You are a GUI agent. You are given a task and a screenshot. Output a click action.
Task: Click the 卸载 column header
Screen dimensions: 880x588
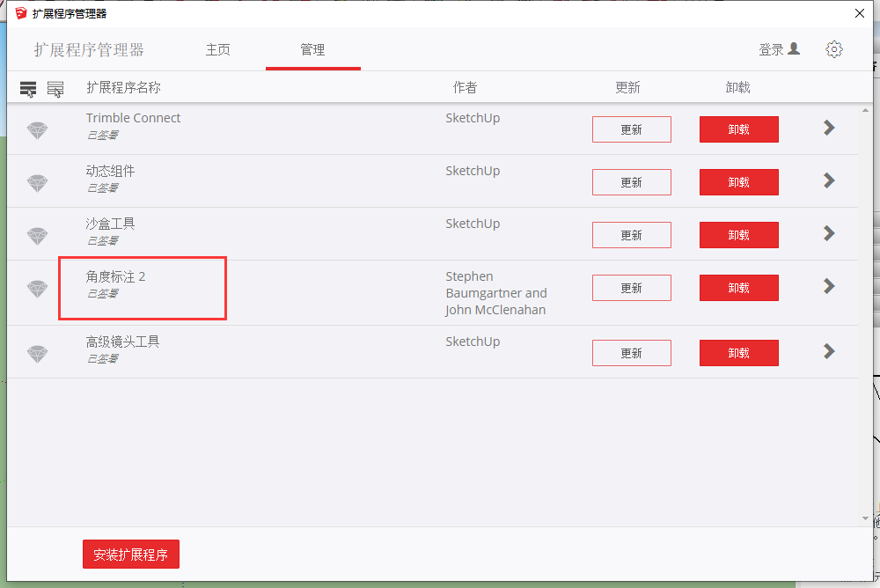pos(737,88)
